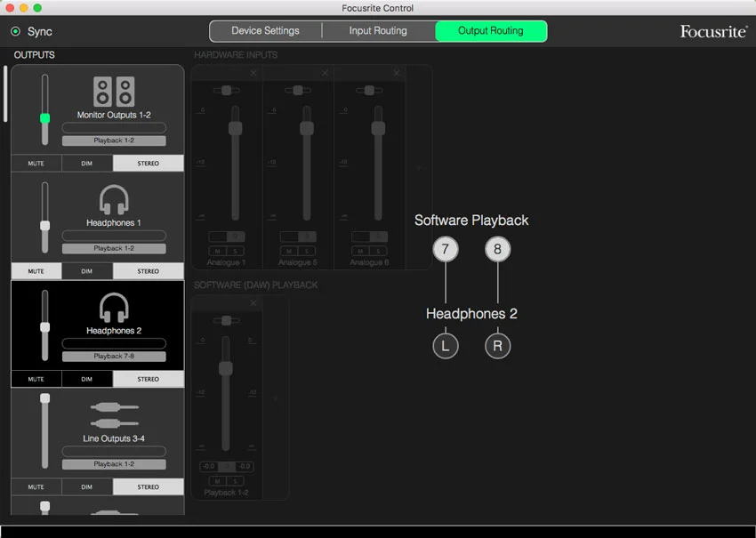Solo the Analogue 6 channel with S
Image resolution: width=756 pixels, height=538 pixels.
point(378,251)
